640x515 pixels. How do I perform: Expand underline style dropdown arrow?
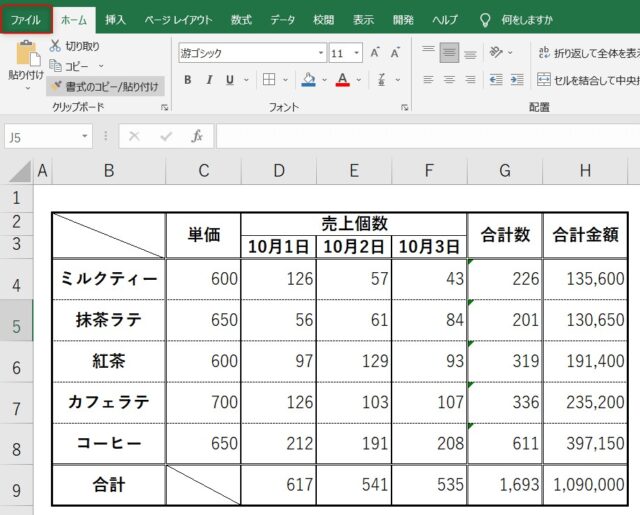(x=246, y=80)
